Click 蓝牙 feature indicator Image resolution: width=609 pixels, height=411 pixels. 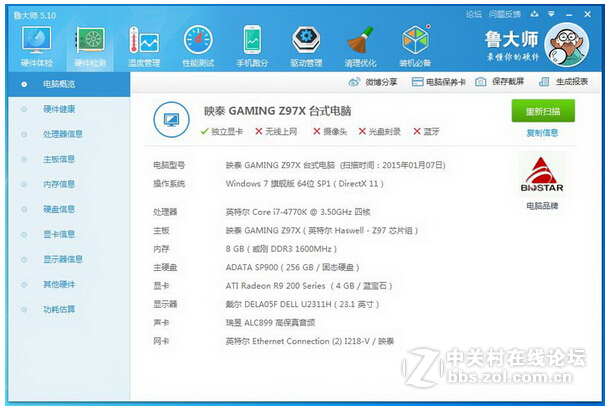coord(426,131)
